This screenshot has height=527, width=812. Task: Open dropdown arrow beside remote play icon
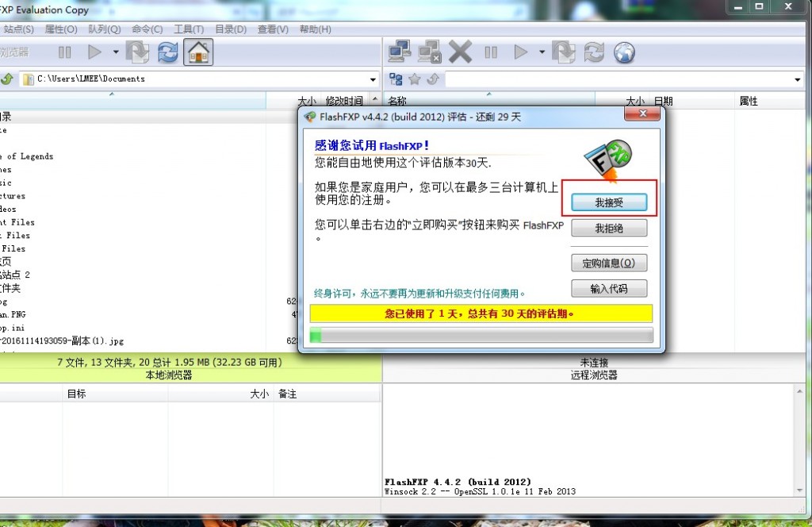(x=542, y=52)
